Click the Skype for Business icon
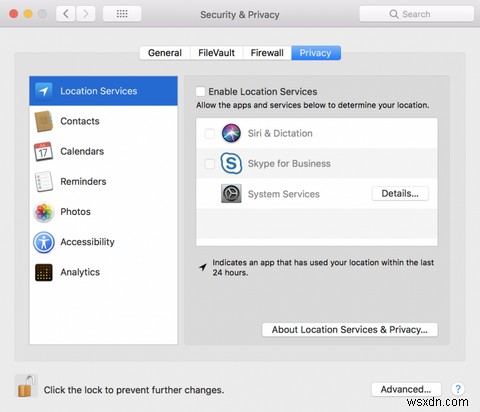Viewport: 480px width, 412px height. coord(231,163)
